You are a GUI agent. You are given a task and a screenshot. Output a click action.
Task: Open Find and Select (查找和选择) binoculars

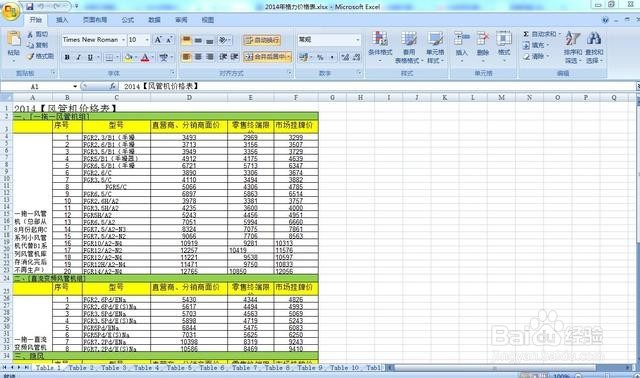tap(594, 47)
